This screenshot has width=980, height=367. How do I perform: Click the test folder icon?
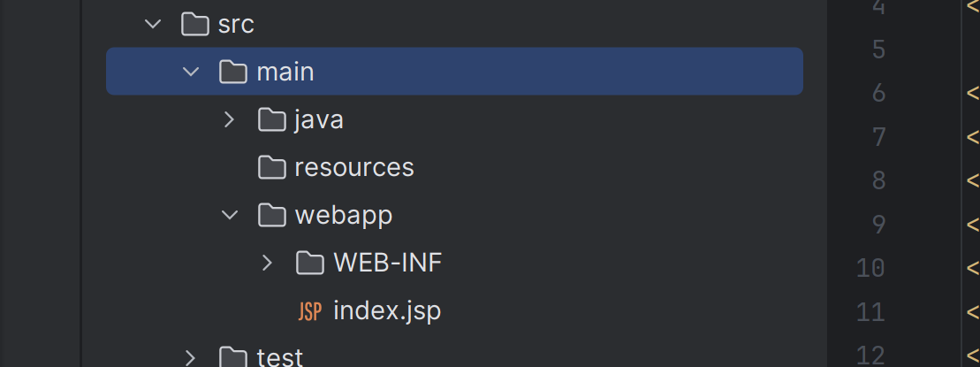click(233, 357)
